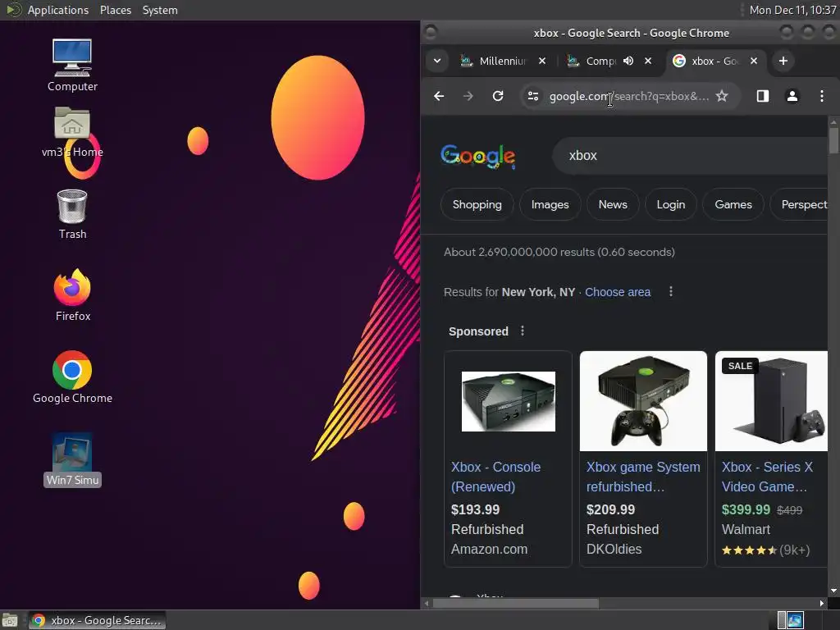Mute the Comp tab audio icon
840x630 pixels.
pyautogui.click(x=628, y=61)
